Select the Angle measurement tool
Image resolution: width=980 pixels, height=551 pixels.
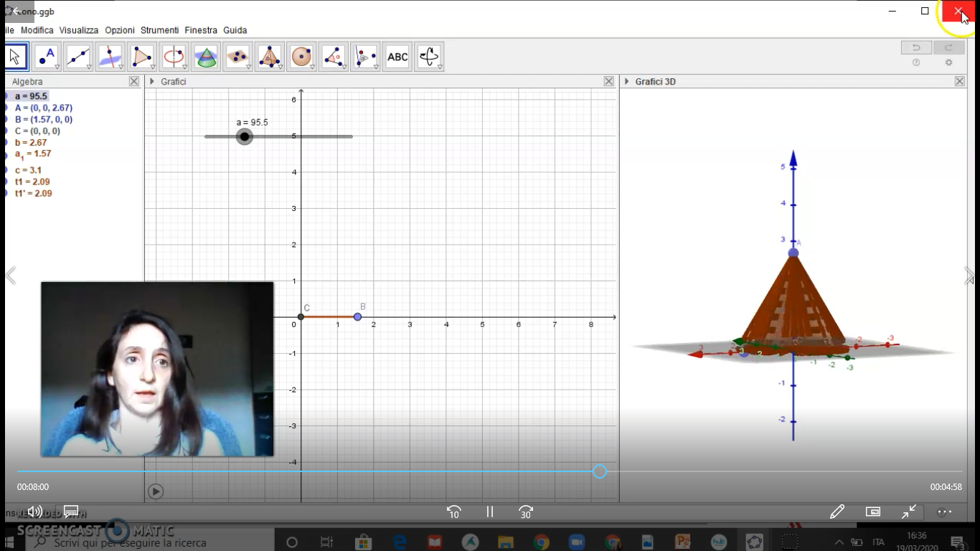click(333, 57)
